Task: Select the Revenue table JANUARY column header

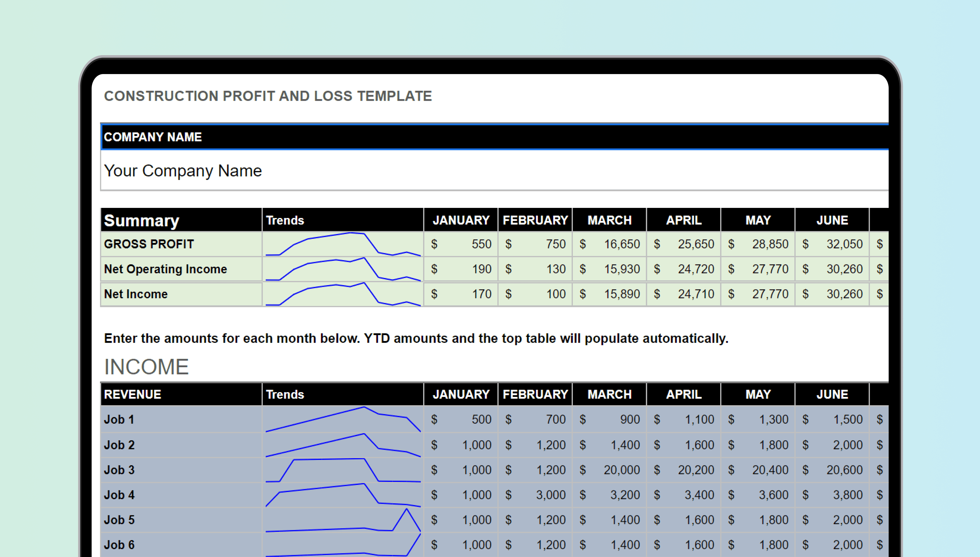Action: click(x=461, y=394)
